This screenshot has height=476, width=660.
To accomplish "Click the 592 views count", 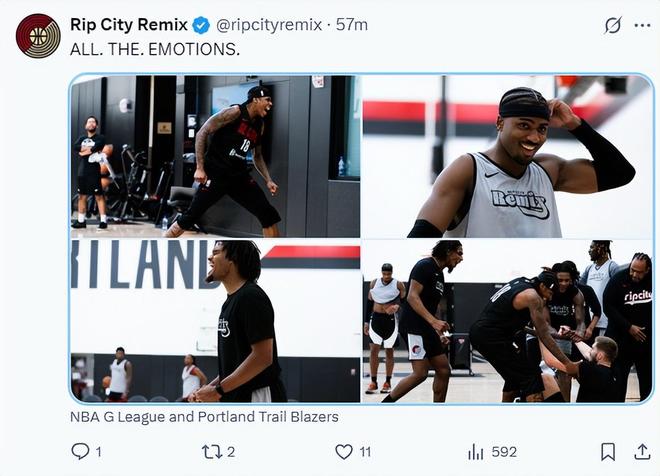I will (x=502, y=452).
